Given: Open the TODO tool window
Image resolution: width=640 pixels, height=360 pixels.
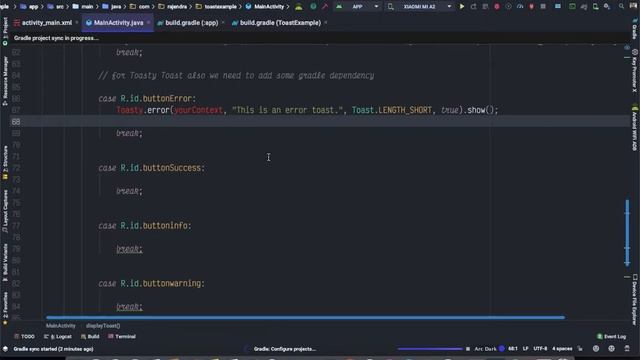Looking at the screenshot, I should [24, 337].
